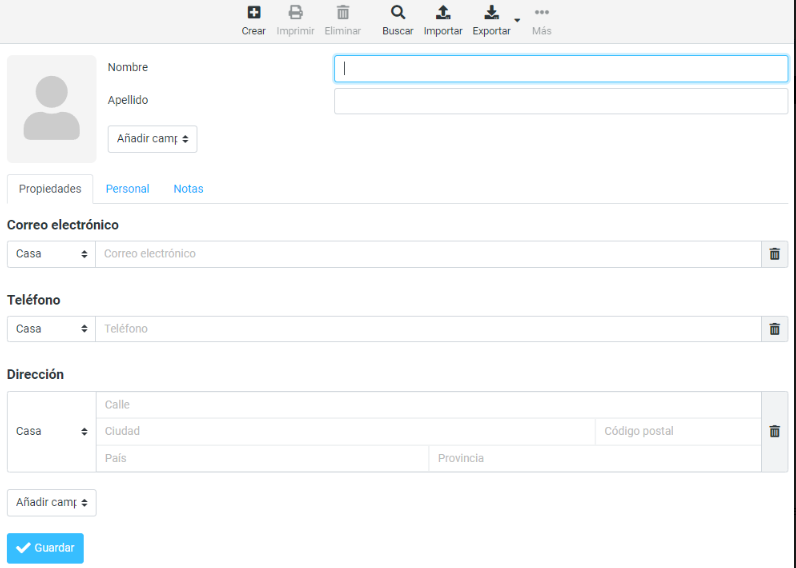Click the Calle address field

pyautogui.click(x=428, y=405)
